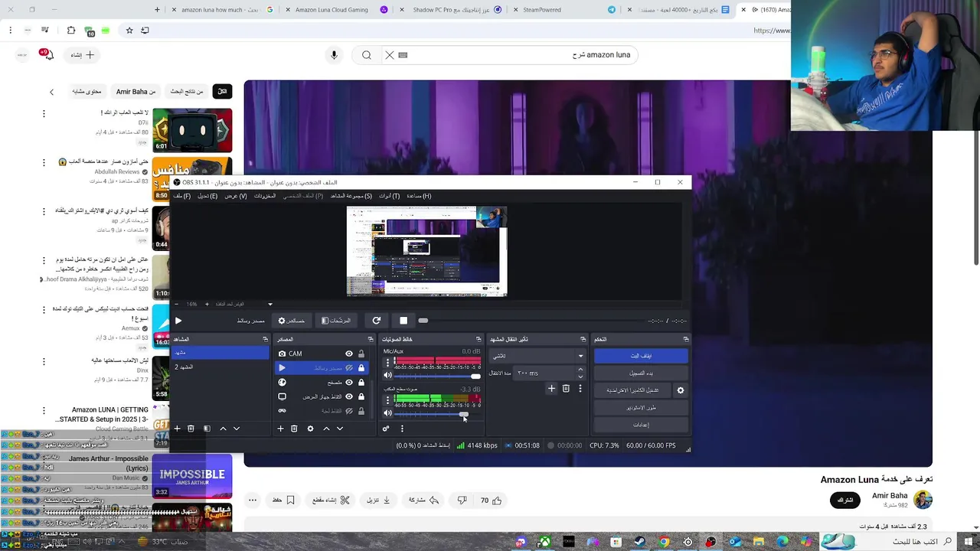Move source down with the arrow icon
The width and height of the screenshot is (980, 551).
coord(340,429)
